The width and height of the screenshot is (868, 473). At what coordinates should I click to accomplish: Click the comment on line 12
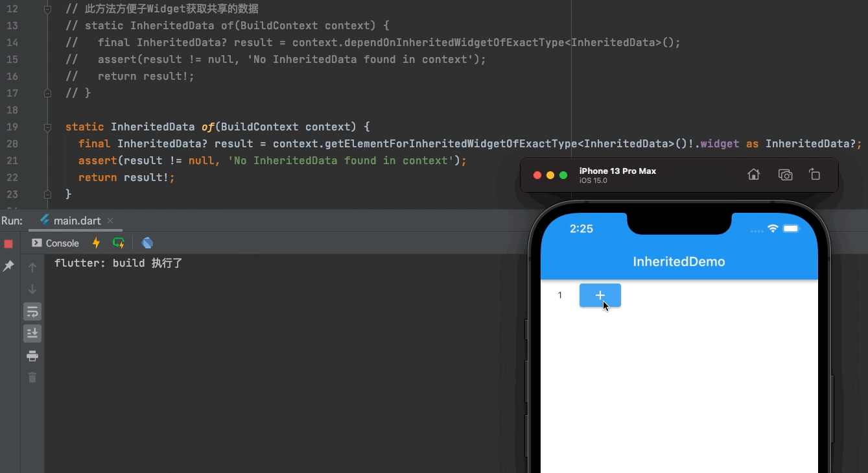pos(162,9)
